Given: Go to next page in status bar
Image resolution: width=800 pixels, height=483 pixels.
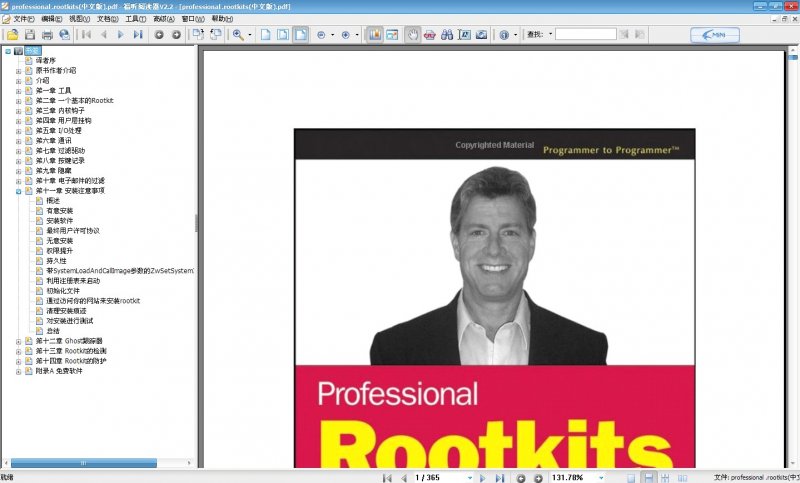Looking at the screenshot, I should pyautogui.click(x=482, y=478).
